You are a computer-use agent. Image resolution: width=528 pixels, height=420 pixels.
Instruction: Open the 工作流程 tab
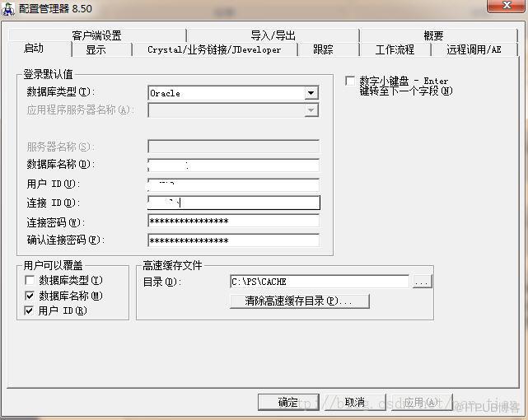tap(395, 49)
